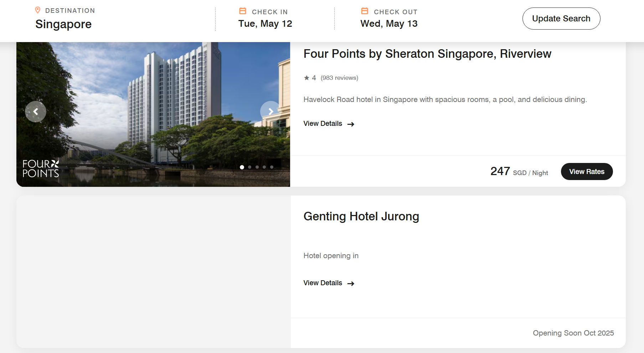The image size is (644, 353).
Task: Show next Four Points hotel photo
Action: pyautogui.click(x=271, y=112)
